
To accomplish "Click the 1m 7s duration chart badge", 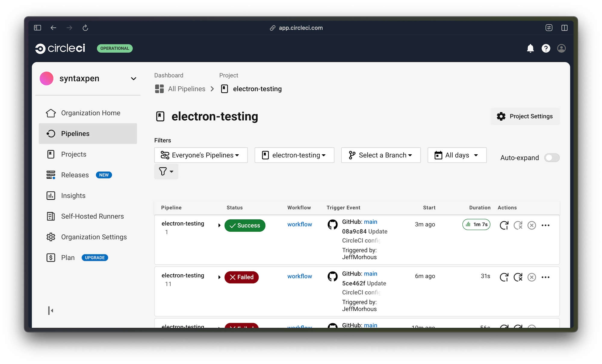I will pos(476,224).
